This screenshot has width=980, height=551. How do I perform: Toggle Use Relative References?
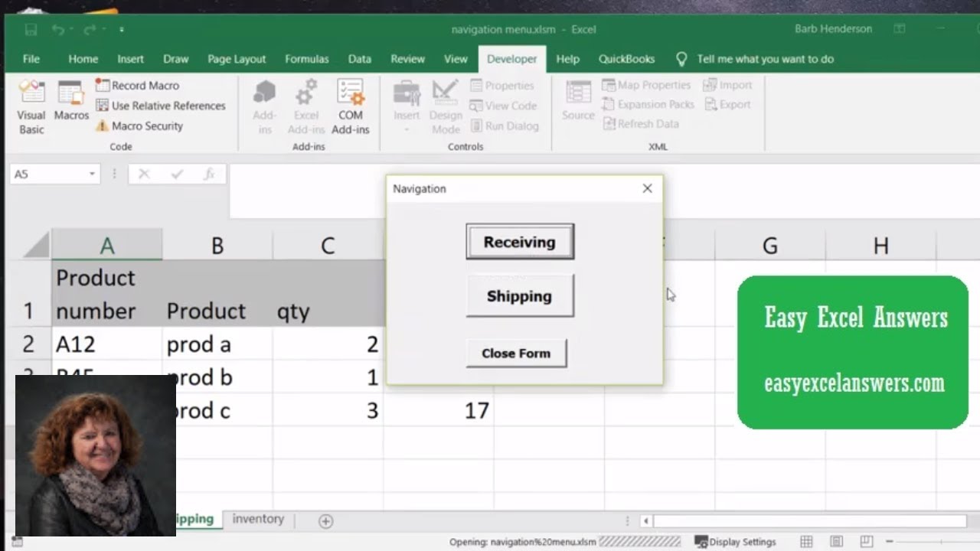(x=161, y=106)
